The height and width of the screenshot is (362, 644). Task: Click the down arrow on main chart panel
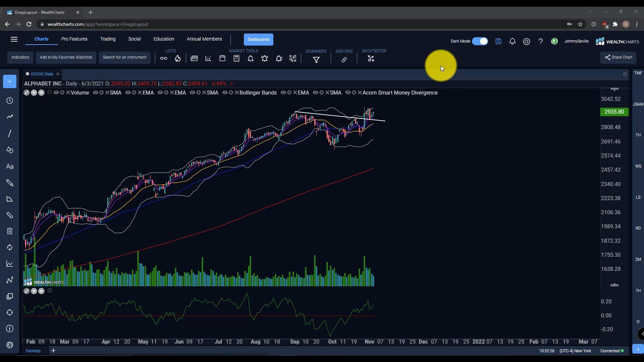click(x=34, y=93)
